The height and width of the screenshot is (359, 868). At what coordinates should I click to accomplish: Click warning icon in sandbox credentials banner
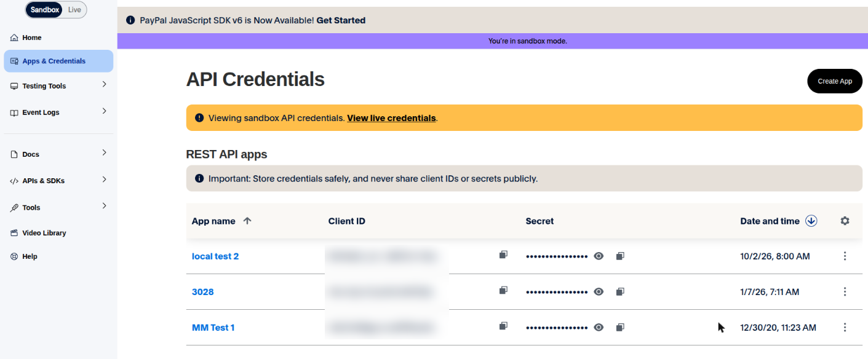point(199,118)
